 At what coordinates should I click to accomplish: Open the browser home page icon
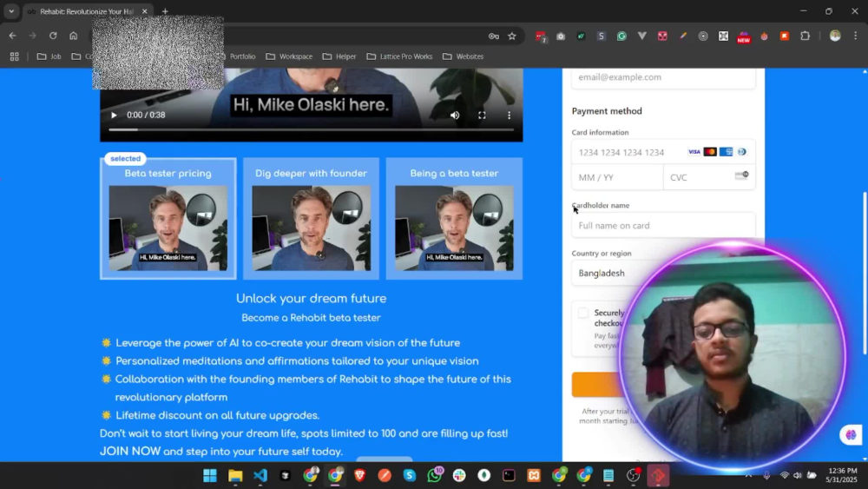[x=73, y=36]
